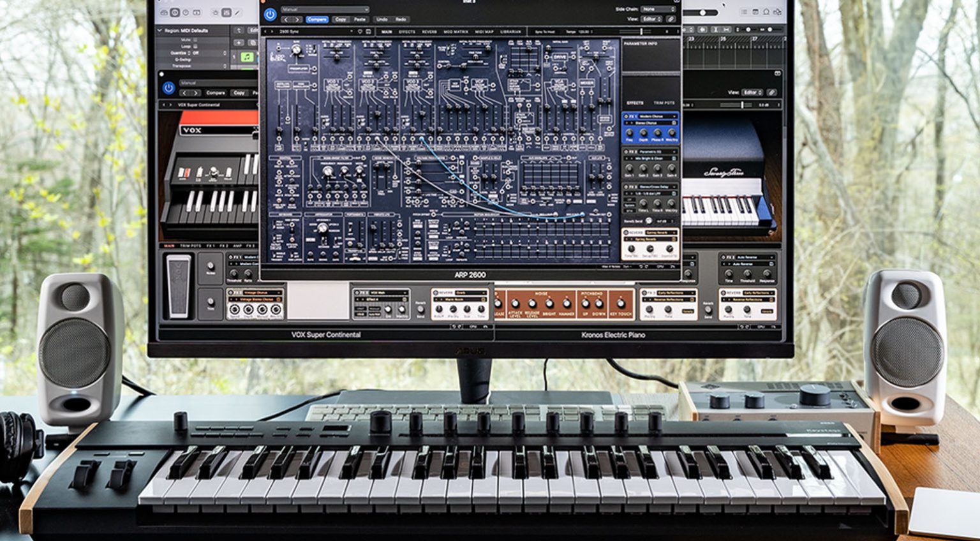The image size is (980, 541).
Task: Click the link chain icon beside View
Action: coord(671,19)
